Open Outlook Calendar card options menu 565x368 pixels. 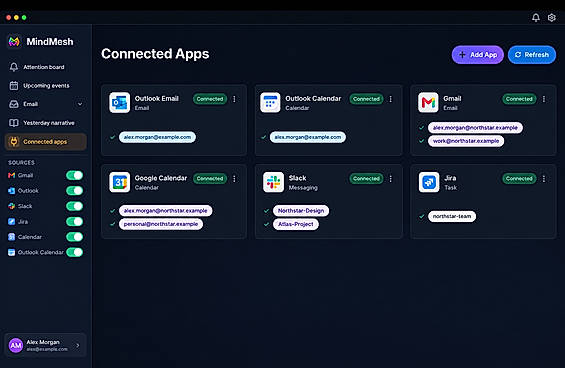(391, 99)
